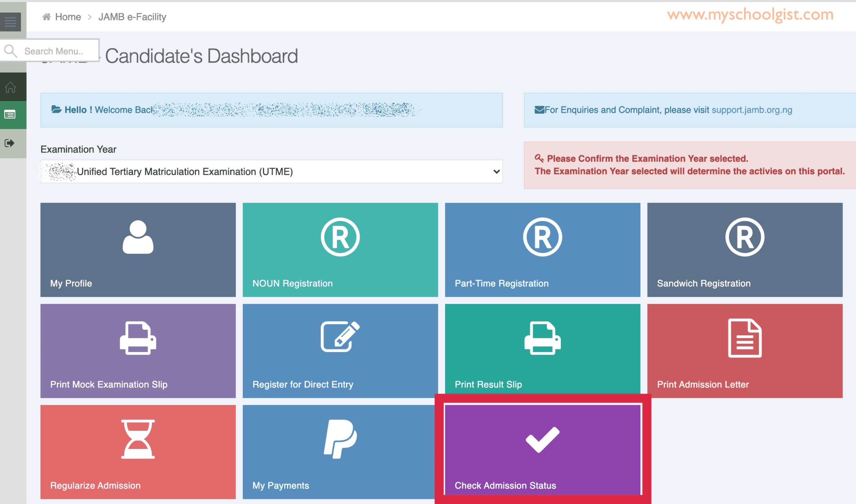This screenshot has height=504, width=856.
Task: Click Print Admission Letter document icon
Action: 744,338
